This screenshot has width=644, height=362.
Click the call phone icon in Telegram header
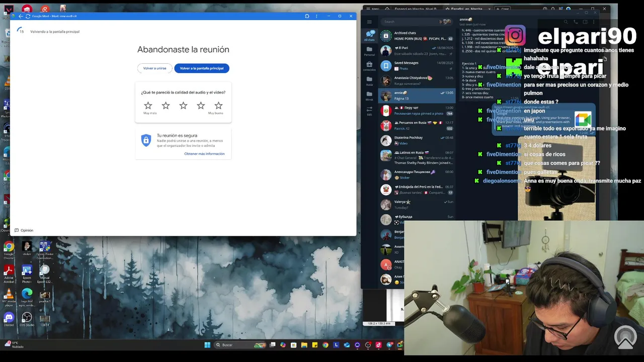576,22
